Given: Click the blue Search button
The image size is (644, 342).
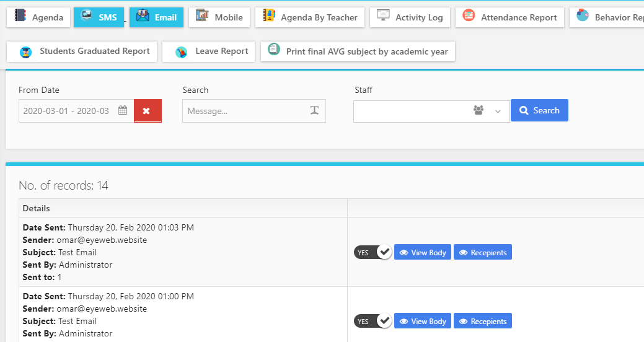Looking at the screenshot, I should (x=539, y=110).
